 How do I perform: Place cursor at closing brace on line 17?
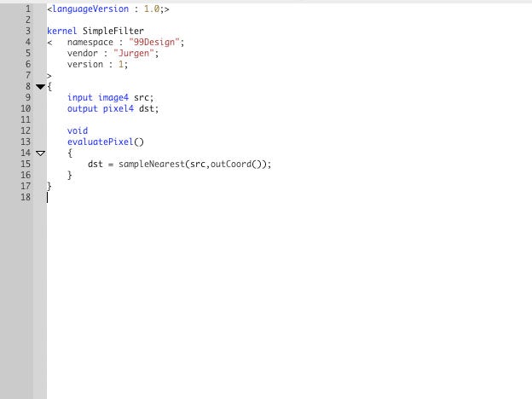point(49,186)
